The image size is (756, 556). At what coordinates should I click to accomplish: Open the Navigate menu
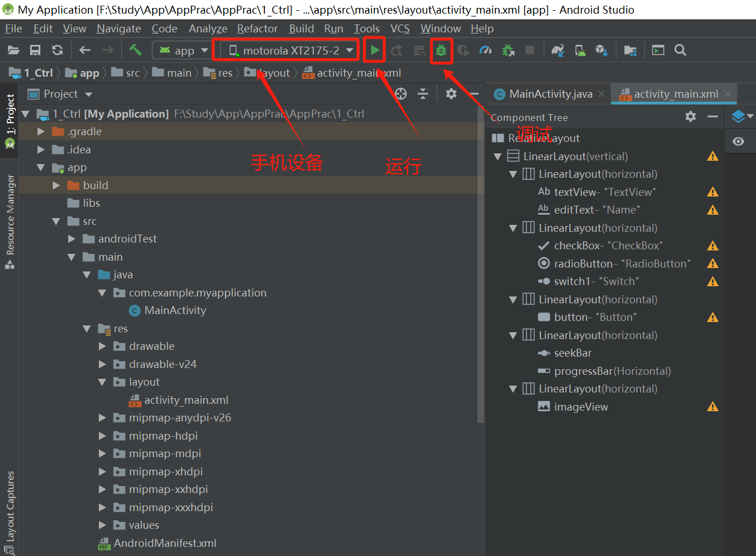click(118, 28)
